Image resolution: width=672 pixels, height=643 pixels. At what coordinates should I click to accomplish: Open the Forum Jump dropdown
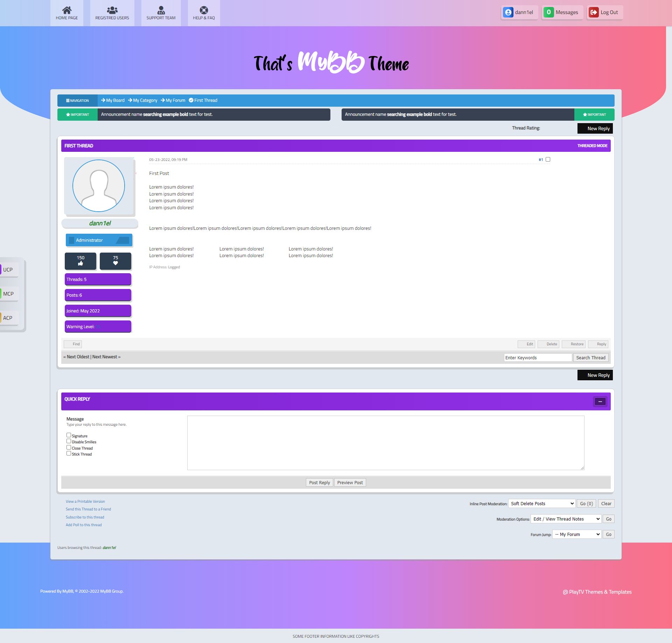(x=577, y=535)
